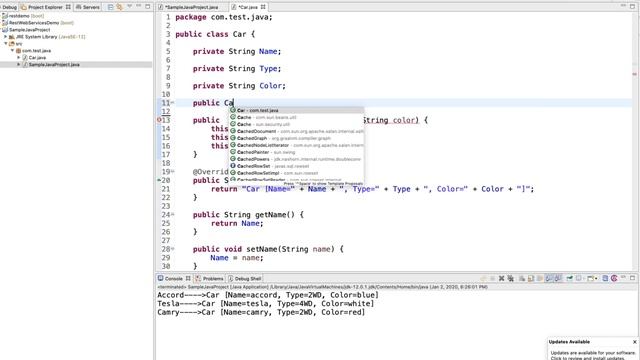640x360 pixels.
Task: Open the Project Explorer view menu arrow
Action: point(129,7)
